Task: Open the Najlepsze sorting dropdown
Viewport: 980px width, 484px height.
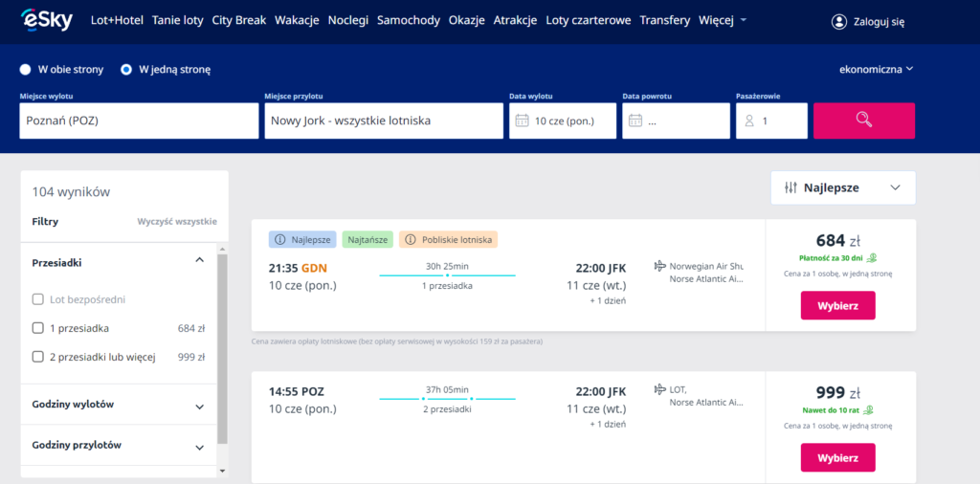Action: pyautogui.click(x=842, y=187)
